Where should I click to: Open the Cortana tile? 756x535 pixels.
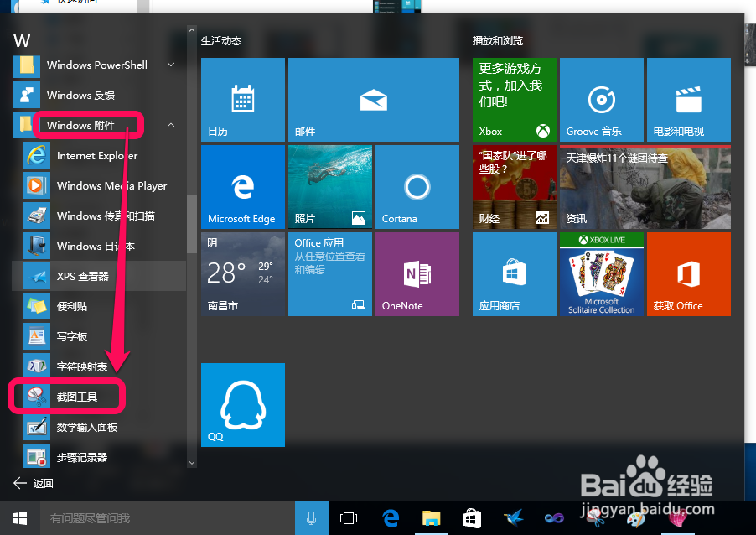point(417,187)
